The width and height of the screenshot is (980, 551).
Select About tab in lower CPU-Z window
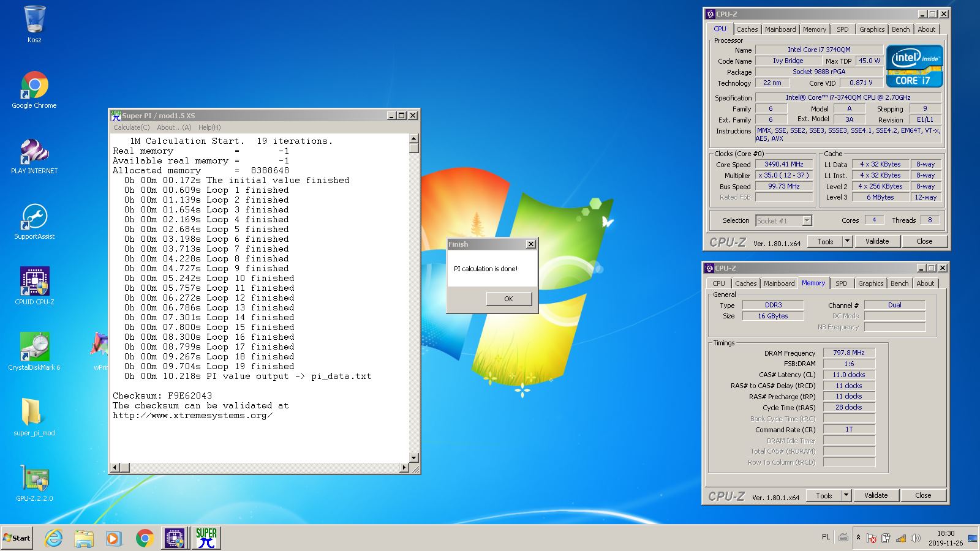click(925, 283)
